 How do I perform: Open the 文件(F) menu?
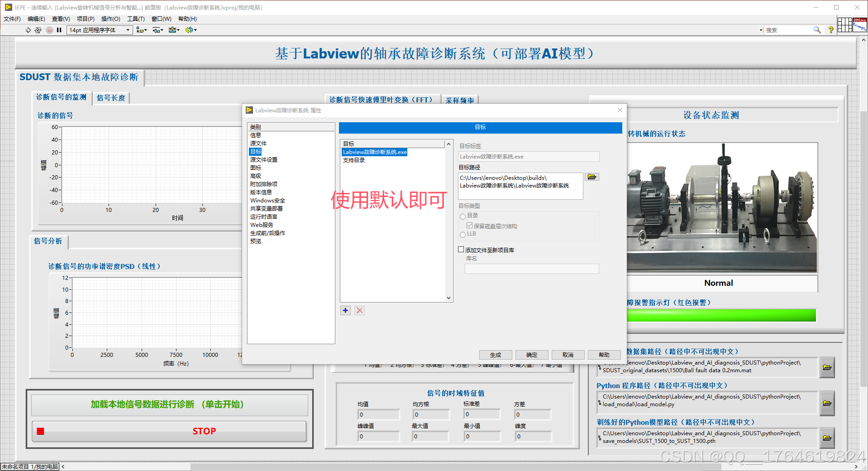(12, 19)
